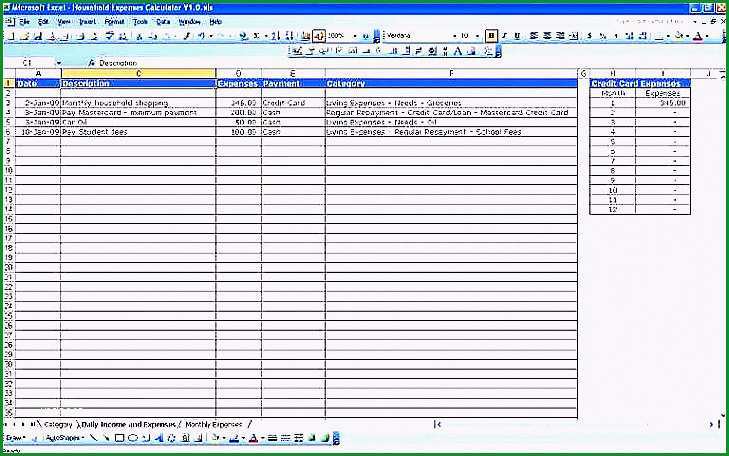Click the Drawing toolbar Font Color swatch

(x=253, y=438)
